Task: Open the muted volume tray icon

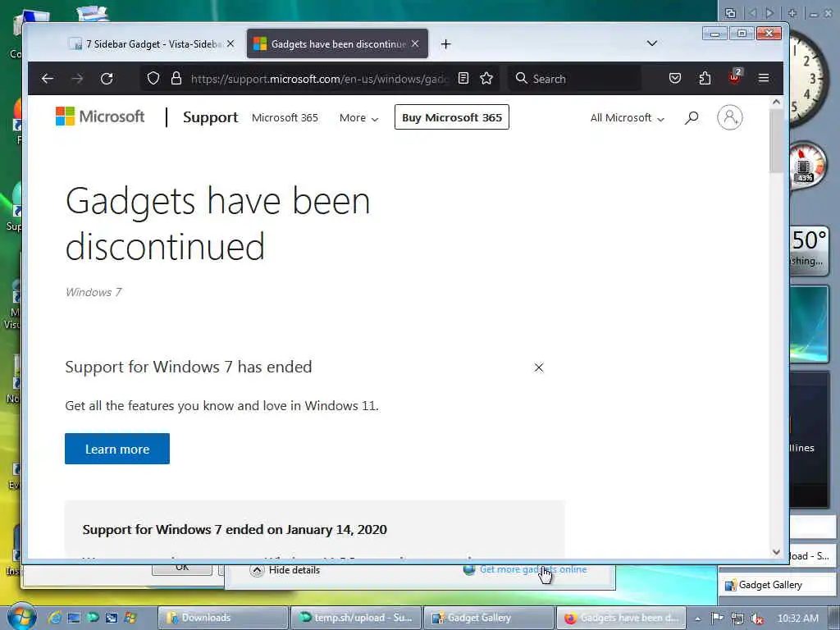Action: (757, 619)
